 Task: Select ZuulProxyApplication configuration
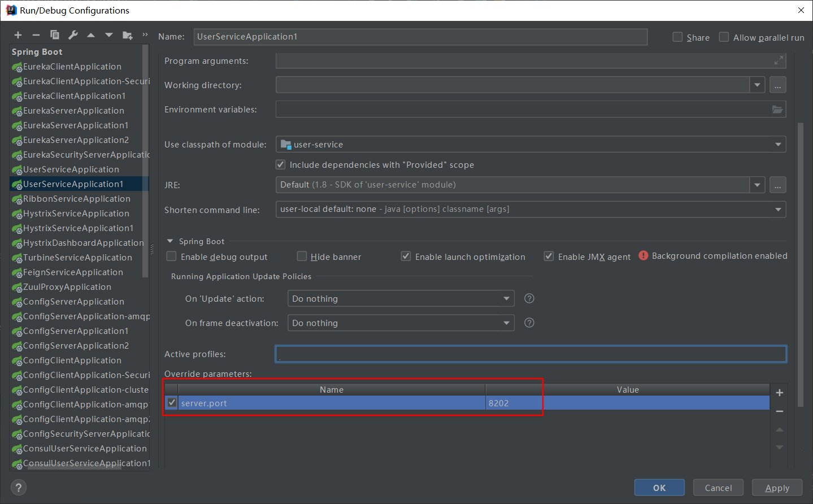(x=67, y=287)
